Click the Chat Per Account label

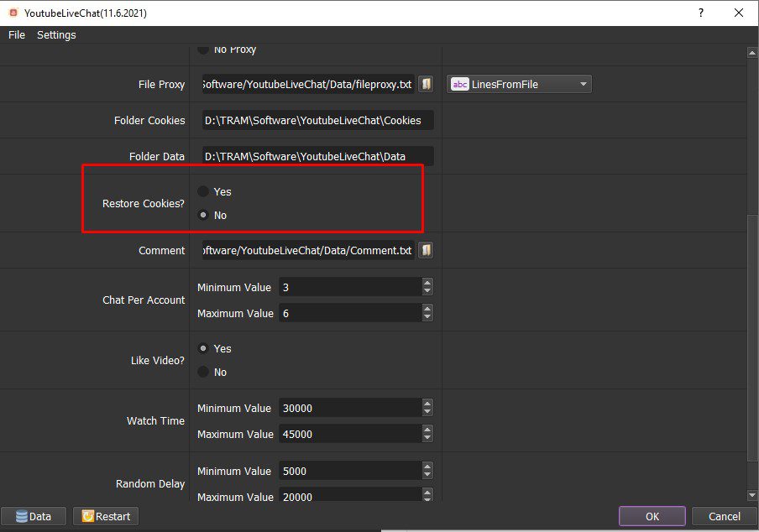click(144, 300)
